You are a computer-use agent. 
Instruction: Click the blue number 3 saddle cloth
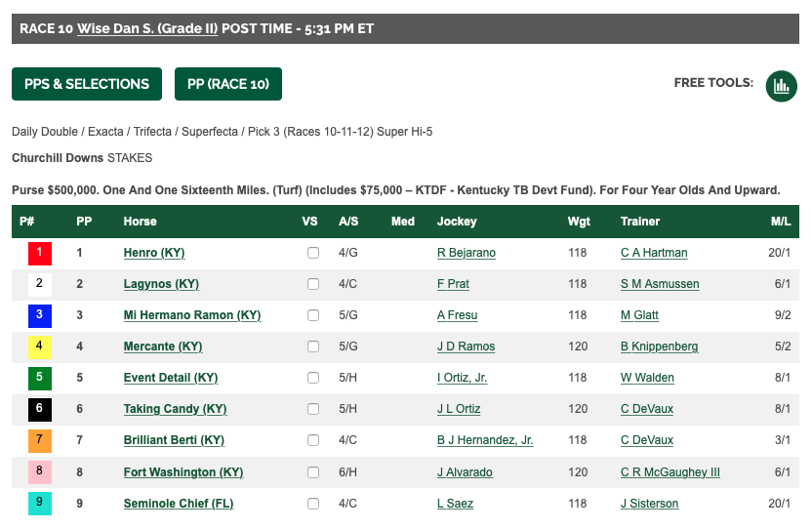pos(39,315)
